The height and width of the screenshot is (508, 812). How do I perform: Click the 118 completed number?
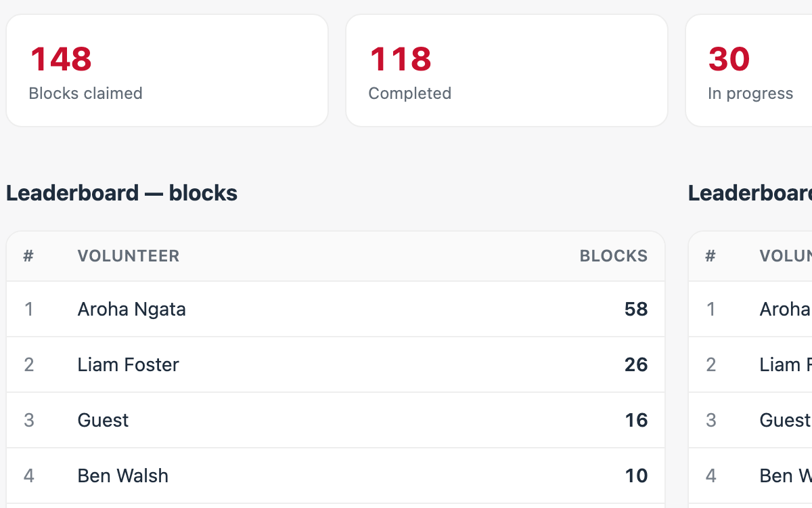[x=401, y=59]
